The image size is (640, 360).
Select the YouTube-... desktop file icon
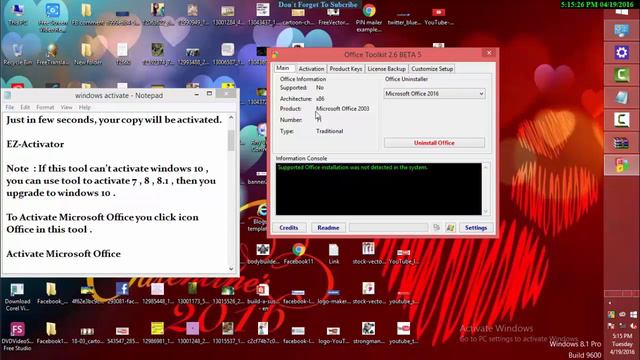[x=439, y=16]
